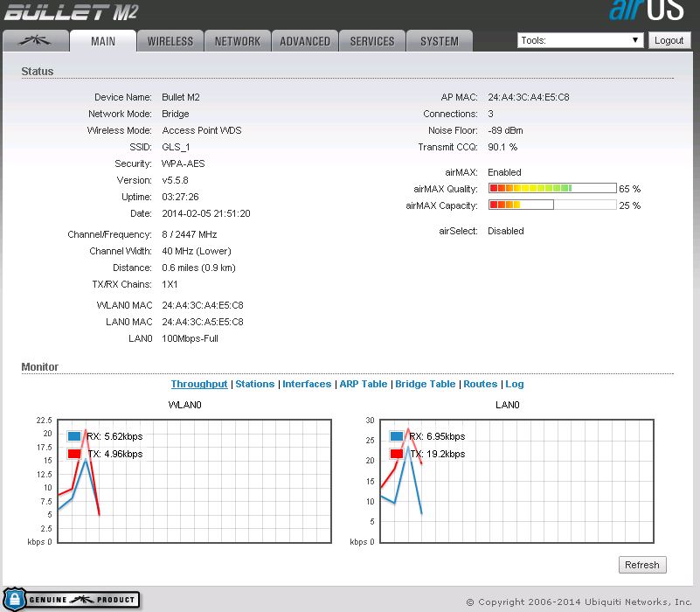This screenshot has height=612, width=700.
Task: Click the SSID value GLS_1
Action: click(x=176, y=147)
